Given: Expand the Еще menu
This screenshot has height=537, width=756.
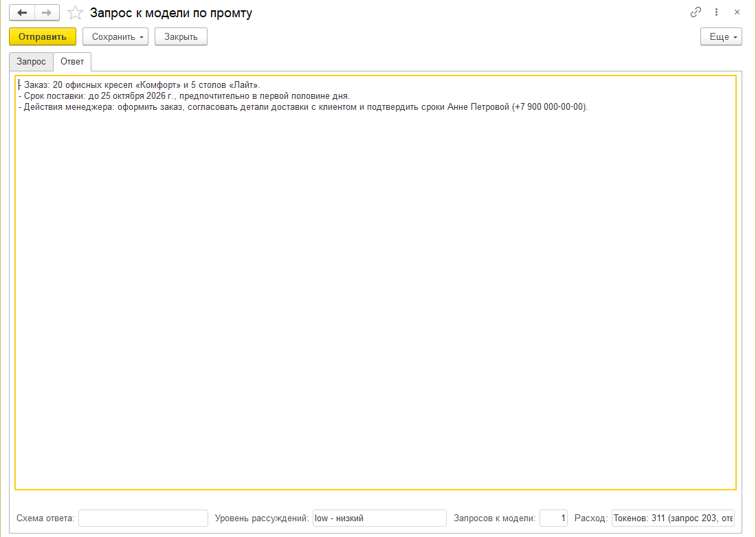Looking at the screenshot, I should pos(721,36).
